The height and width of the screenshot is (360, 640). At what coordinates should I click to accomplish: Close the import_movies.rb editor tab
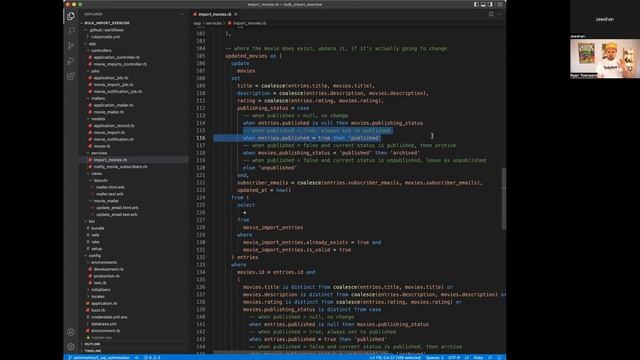[x=236, y=14]
